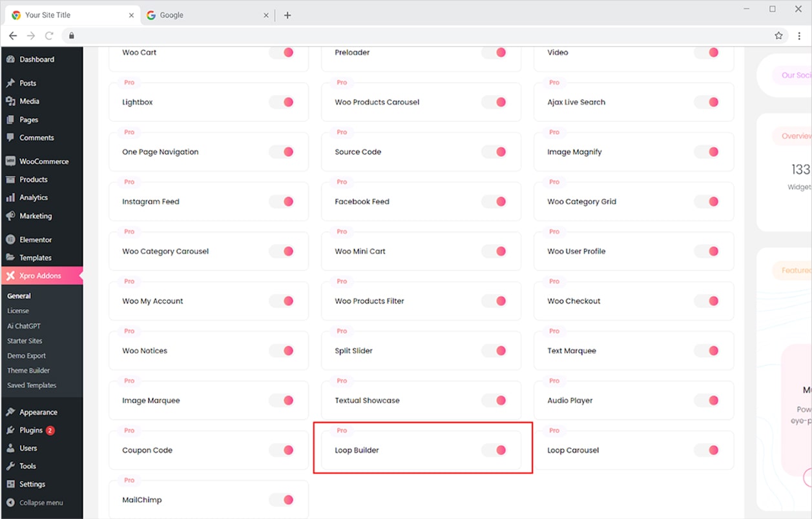Click the Analytics bar chart icon
Screen dimensions: 812x519
(10, 198)
